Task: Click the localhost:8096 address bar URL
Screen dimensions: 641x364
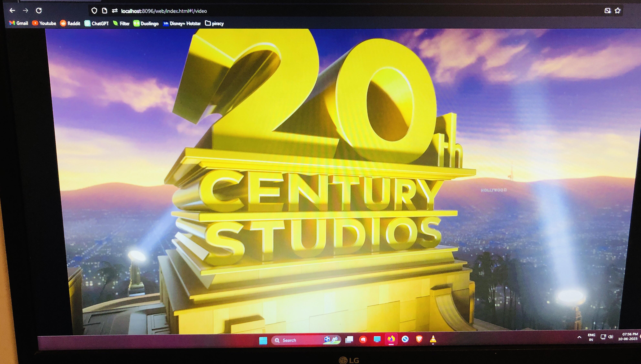Action: (x=164, y=11)
